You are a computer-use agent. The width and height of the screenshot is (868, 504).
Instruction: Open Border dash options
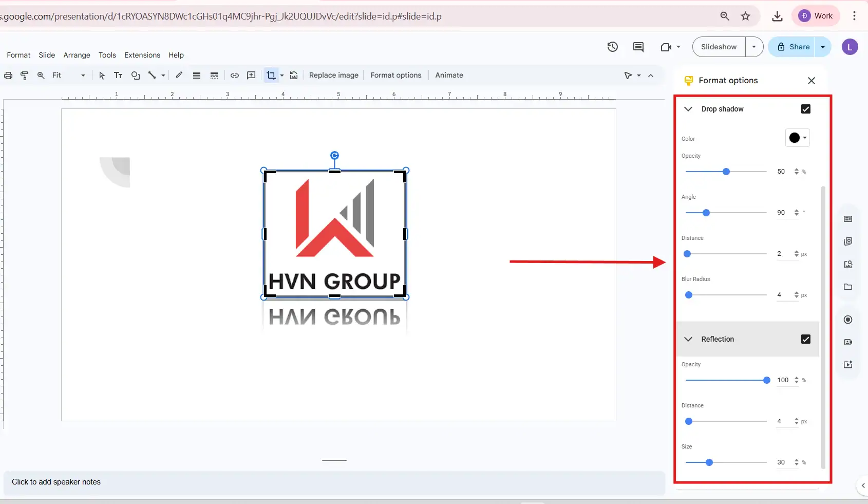coord(214,76)
